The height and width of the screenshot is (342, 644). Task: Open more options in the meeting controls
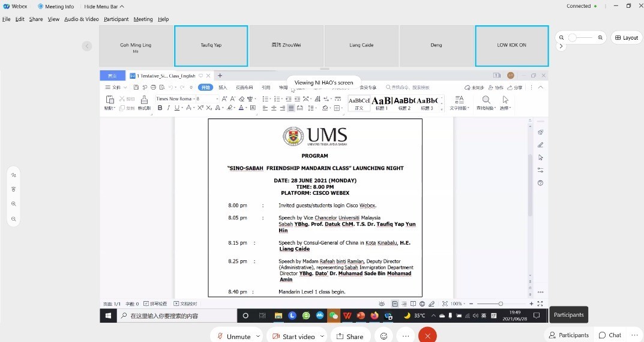coord(406,336)
